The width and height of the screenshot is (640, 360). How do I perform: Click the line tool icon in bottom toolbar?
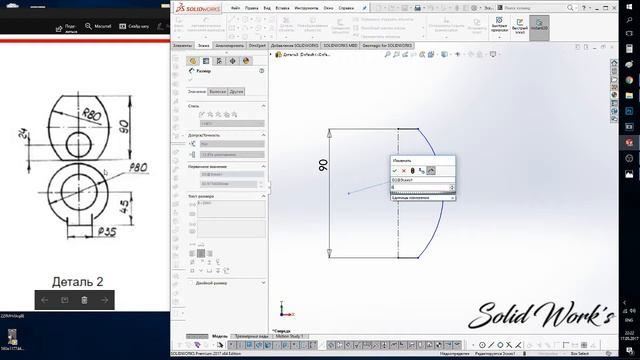click(491, 345)
